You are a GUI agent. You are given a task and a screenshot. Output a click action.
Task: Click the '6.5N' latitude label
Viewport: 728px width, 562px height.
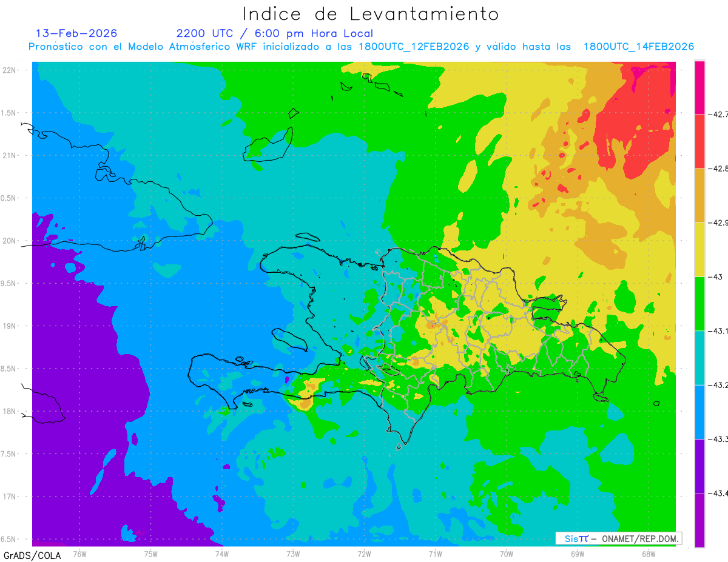click(x=9, y=540)
